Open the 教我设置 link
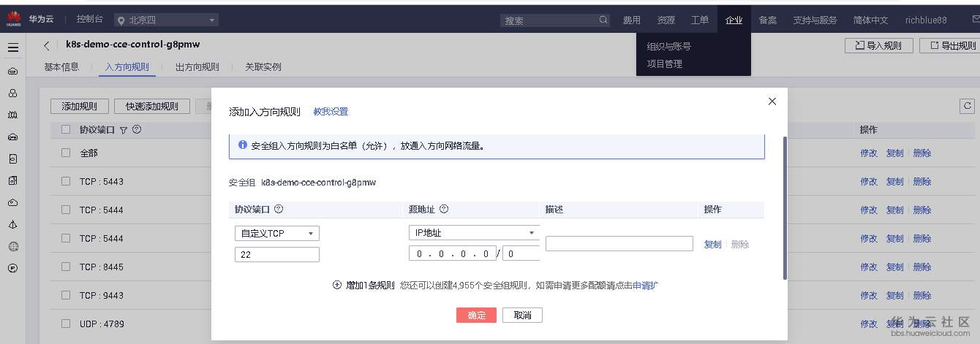This screenshot has height=344, width=980. 331,112
